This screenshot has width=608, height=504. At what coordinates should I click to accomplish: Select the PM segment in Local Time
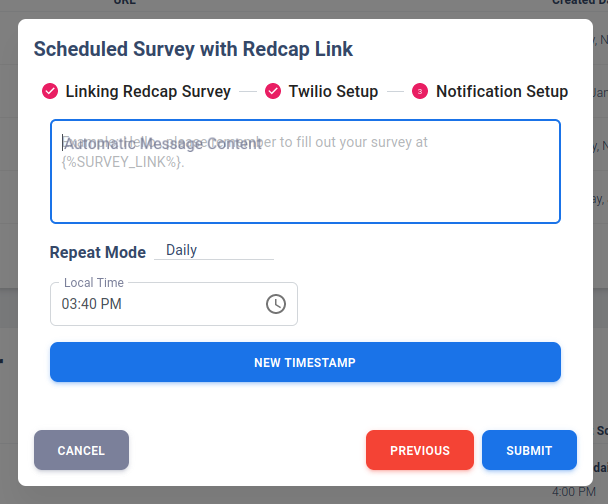point(112,304)
